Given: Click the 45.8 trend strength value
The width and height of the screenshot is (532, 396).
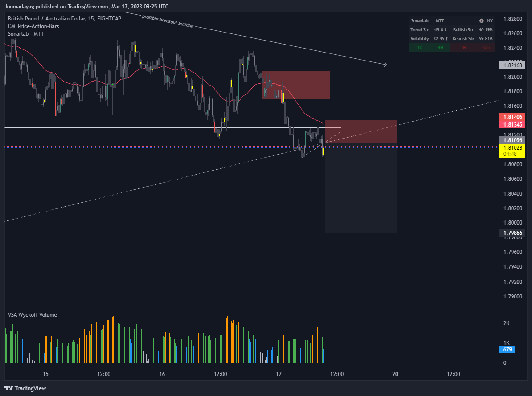Looking at the screenshot, I should [440, 30].
